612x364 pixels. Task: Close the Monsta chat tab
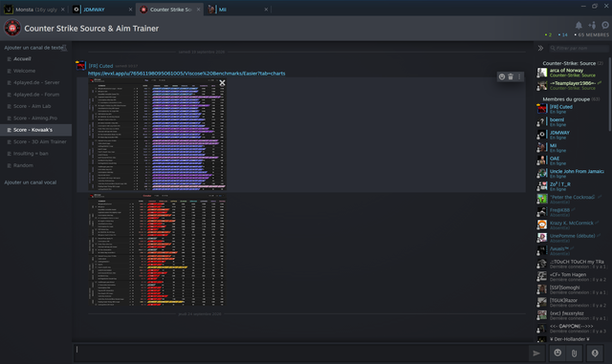pyautogui.click(x=63, y=10)
